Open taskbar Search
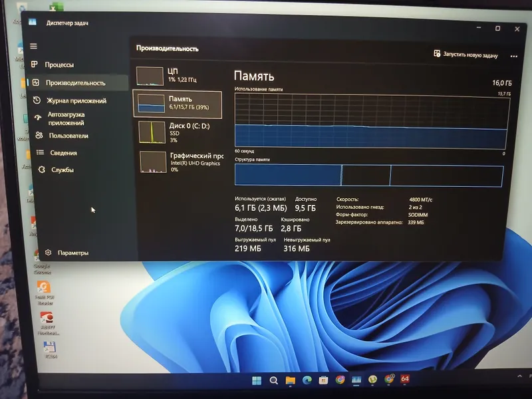This screenshot has width=532, height=399. [x=273, y=380]
